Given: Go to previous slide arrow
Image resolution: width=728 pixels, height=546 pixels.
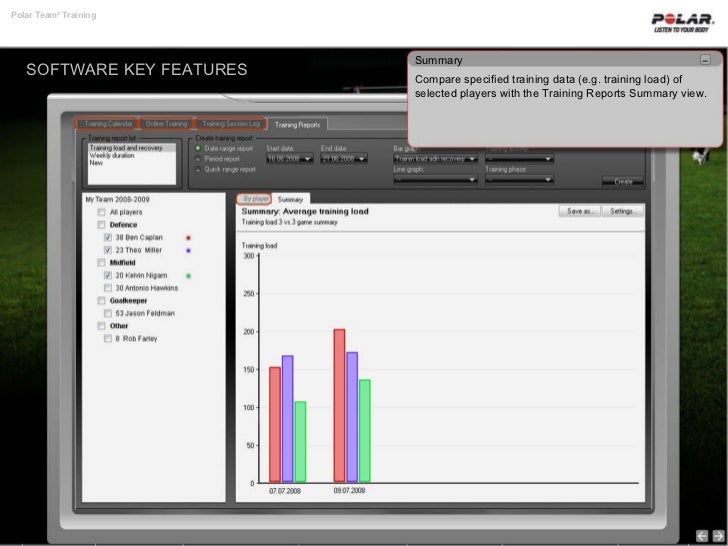Looking at the screenshot, I should [702, 536].
